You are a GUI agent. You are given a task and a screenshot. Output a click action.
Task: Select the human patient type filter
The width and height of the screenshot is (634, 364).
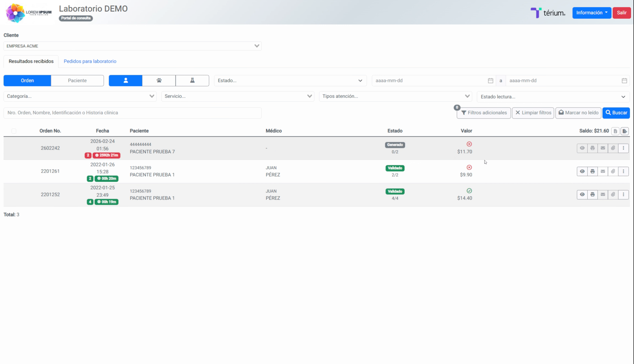tap(126, 81)
